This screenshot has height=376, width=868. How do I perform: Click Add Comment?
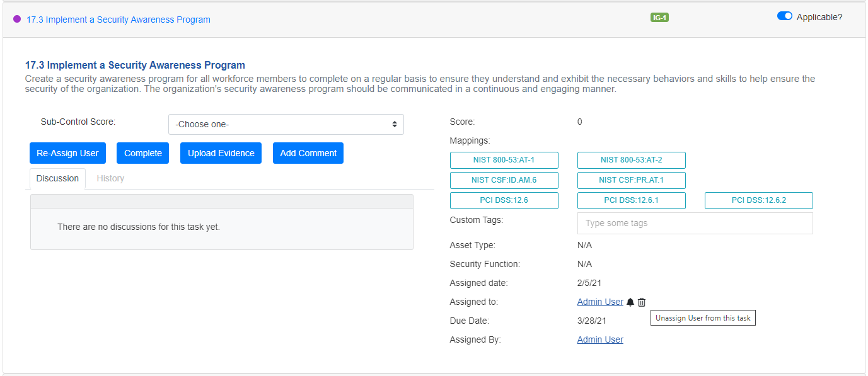308,152
